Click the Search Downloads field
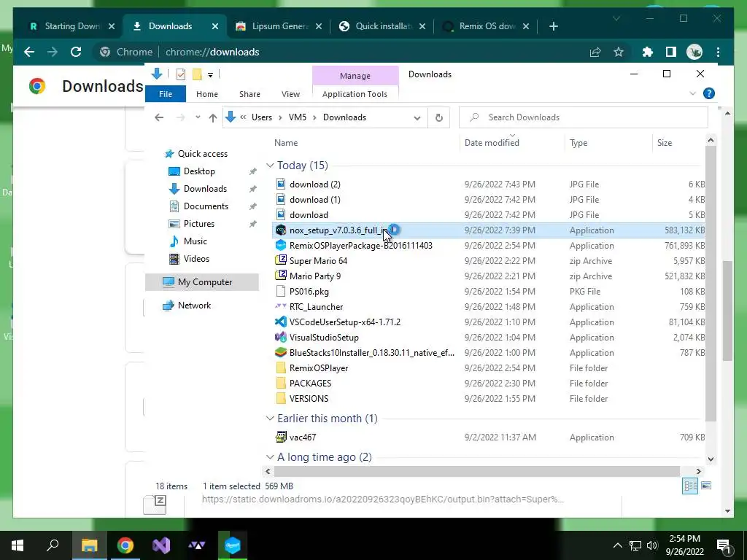 [x=583, y=117]
